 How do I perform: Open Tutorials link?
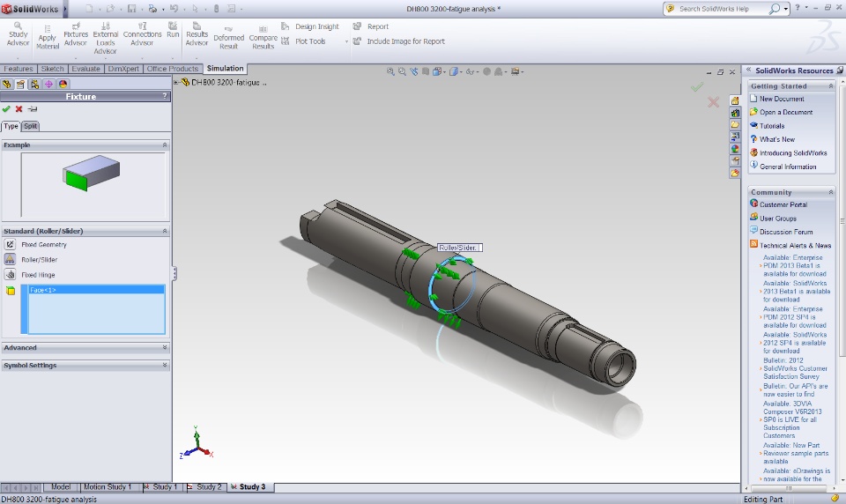click(x=772, y=126)
